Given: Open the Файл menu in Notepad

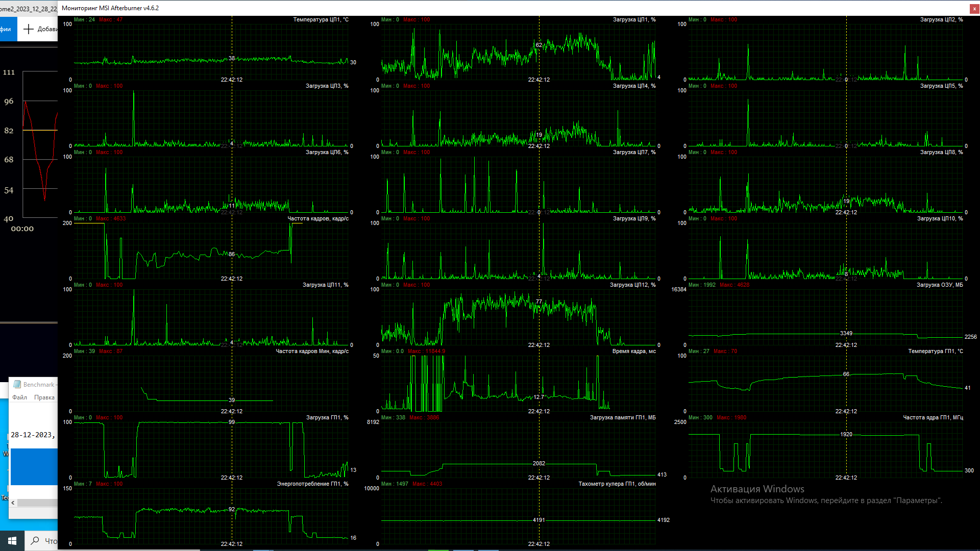Looking at the screenshot, I should [20, 397].
